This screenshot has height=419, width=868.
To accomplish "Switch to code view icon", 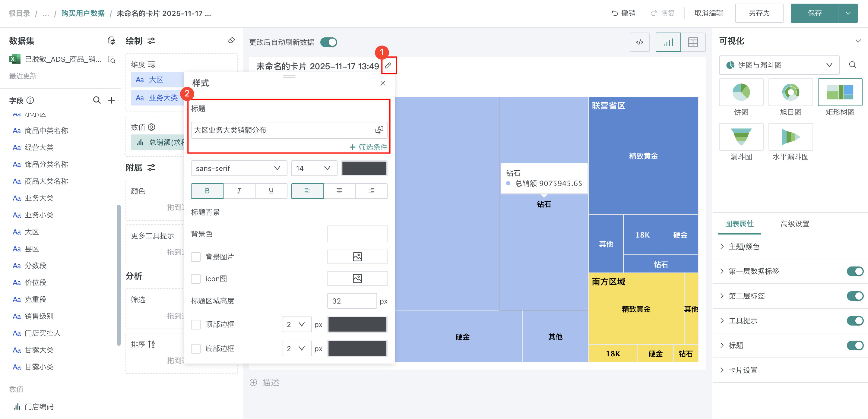I will tap(639, 42).
